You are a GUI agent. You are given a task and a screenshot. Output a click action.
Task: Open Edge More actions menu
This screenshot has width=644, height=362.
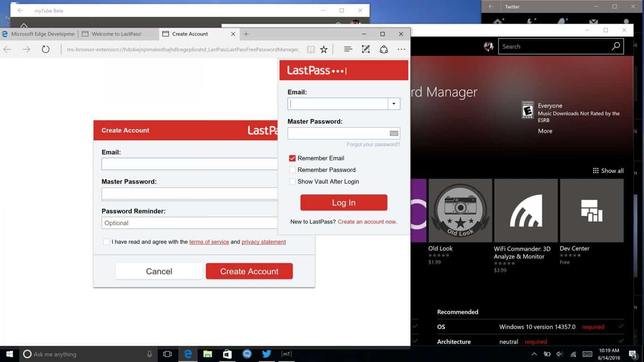(401, 49)
